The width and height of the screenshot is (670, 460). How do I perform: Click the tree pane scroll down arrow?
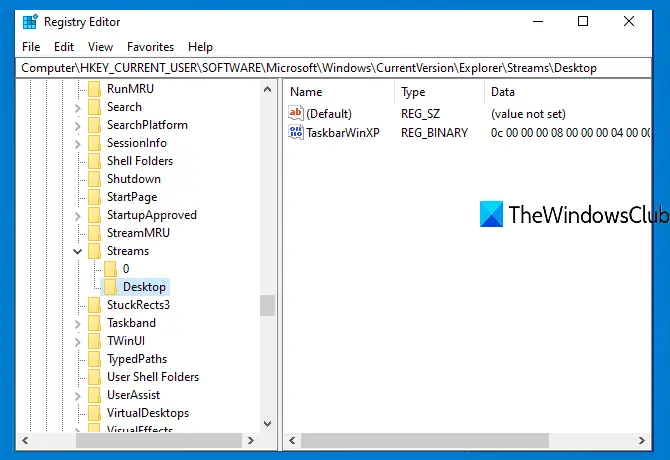pyautogui.click(x=267, y=424)
